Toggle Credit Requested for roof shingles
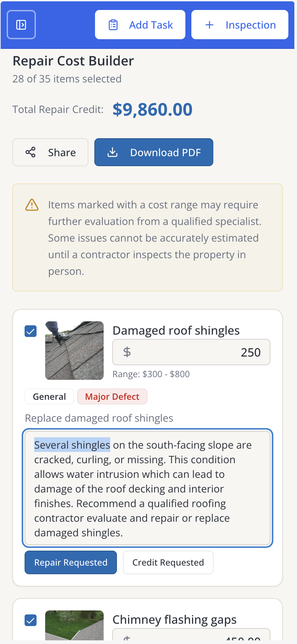The image size is (297, 644). tap(168, 562)
